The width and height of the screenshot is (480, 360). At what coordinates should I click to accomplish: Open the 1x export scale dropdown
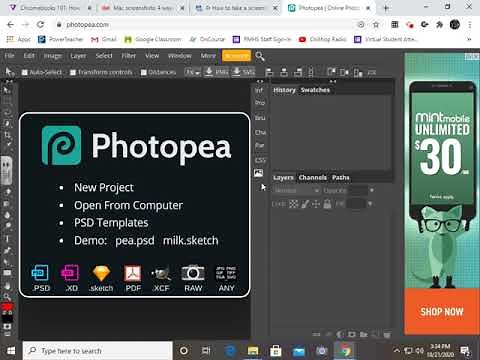193,72
